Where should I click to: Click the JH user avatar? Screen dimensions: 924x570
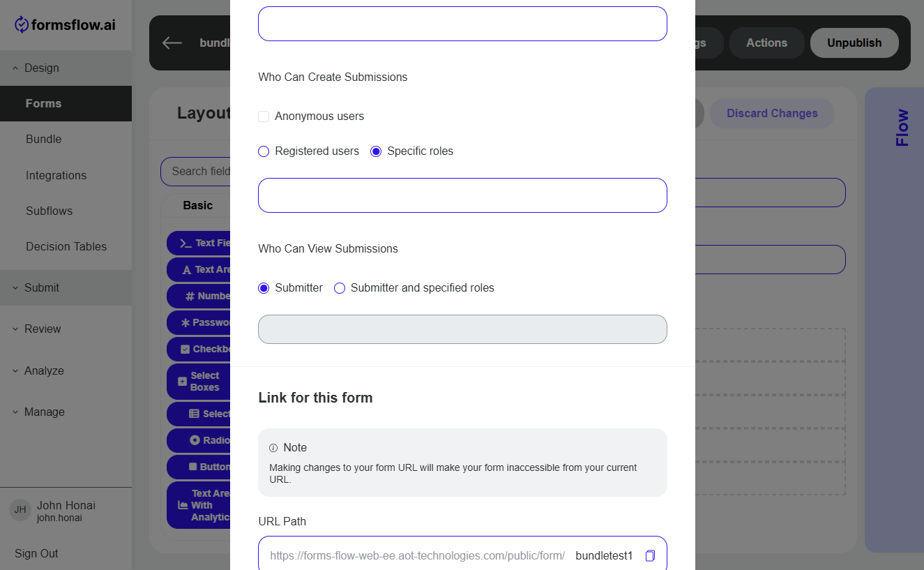click(x=20, y=509)
